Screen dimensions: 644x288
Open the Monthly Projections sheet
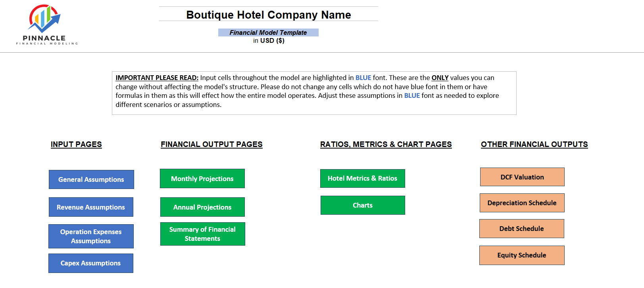202,179
